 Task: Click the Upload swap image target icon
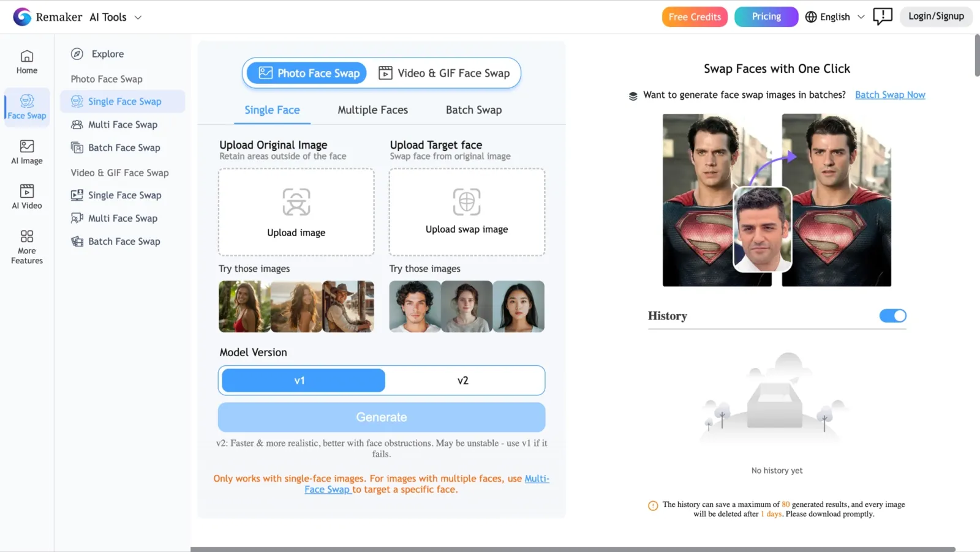pyautogui.click(x=467, y=201)
